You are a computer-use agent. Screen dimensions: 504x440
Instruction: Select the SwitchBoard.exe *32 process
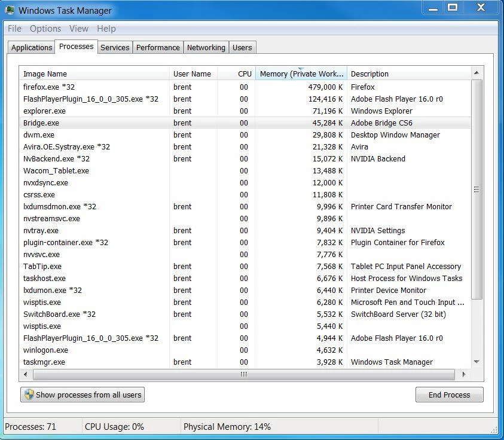point(245,314)
